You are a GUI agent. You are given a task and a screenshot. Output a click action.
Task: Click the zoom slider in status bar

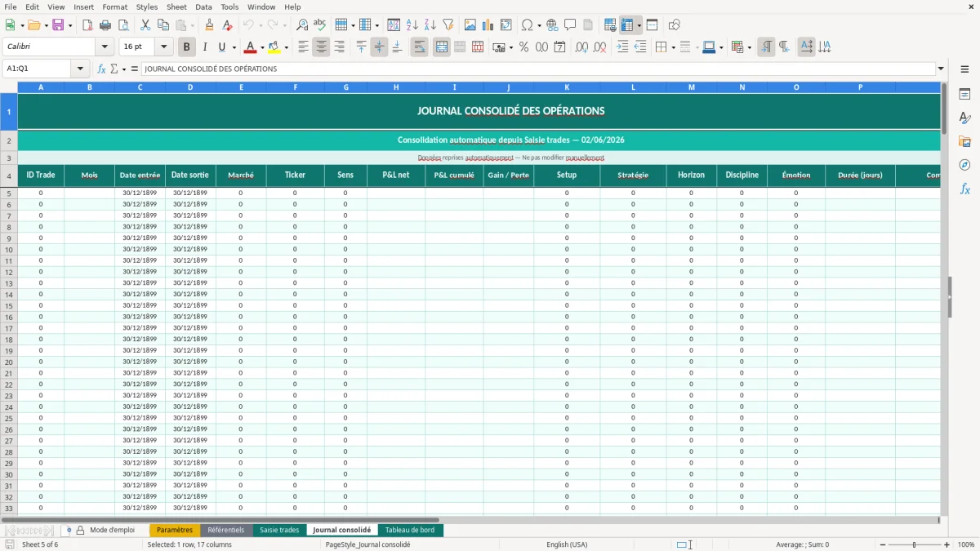(914, 544)
